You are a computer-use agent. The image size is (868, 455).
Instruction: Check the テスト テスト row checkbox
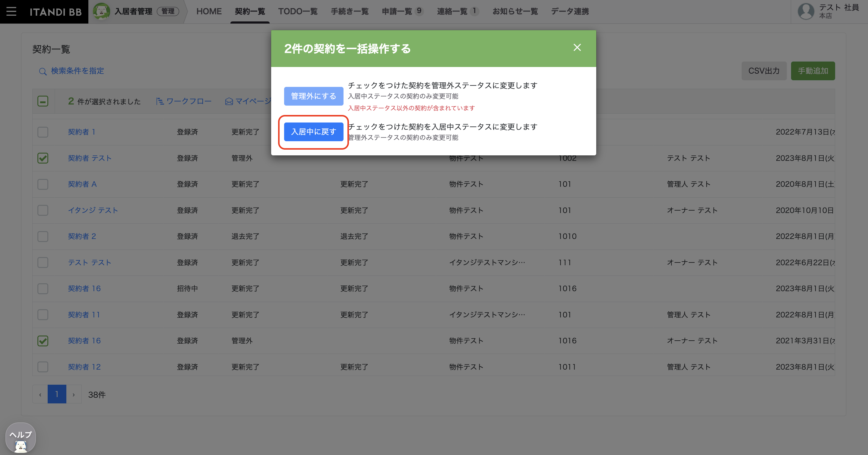(43, 262)
